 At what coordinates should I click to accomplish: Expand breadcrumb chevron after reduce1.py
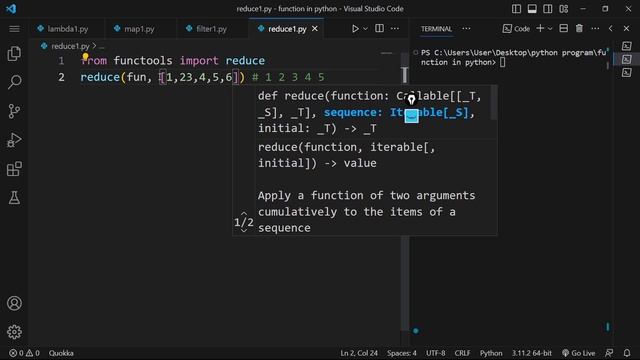pos(94,46)
